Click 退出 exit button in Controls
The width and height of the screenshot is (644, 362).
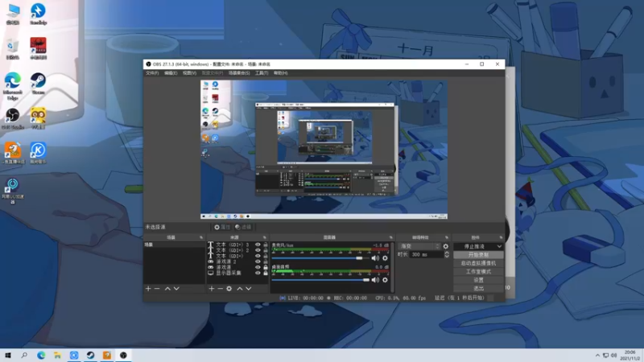[478, 288]
